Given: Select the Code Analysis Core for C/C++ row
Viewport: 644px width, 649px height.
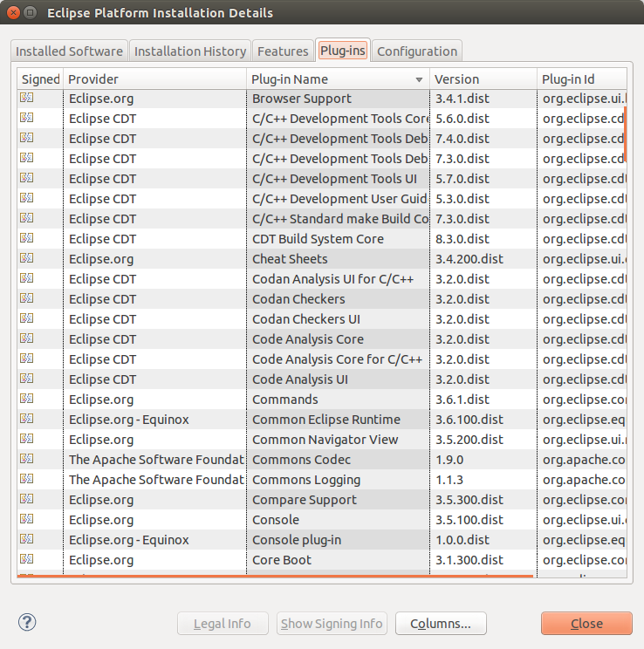Looking at the screenshot, I should pyautogui.click(x=322, y=359).
